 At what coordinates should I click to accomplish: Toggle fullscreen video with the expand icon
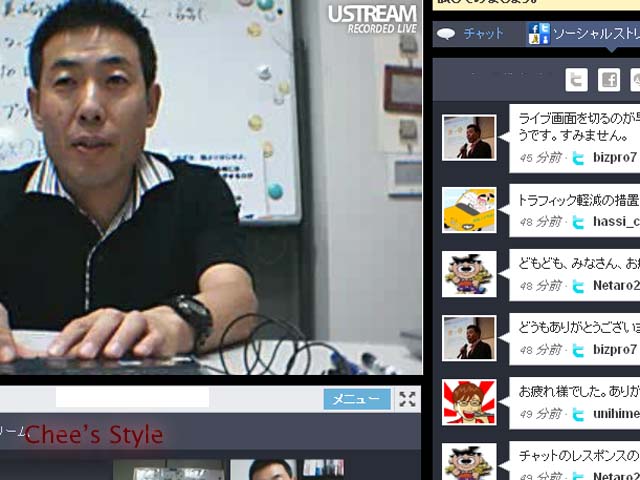point(407,399)
